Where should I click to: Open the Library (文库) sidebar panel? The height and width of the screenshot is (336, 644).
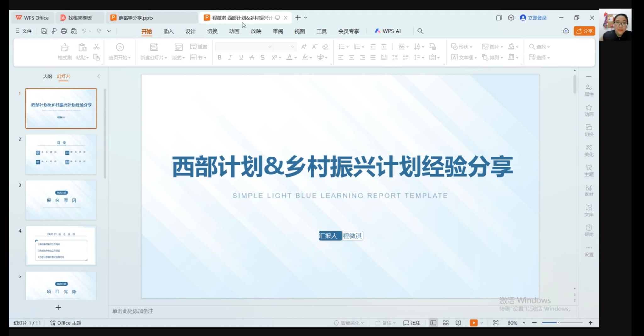pos(589,211)
